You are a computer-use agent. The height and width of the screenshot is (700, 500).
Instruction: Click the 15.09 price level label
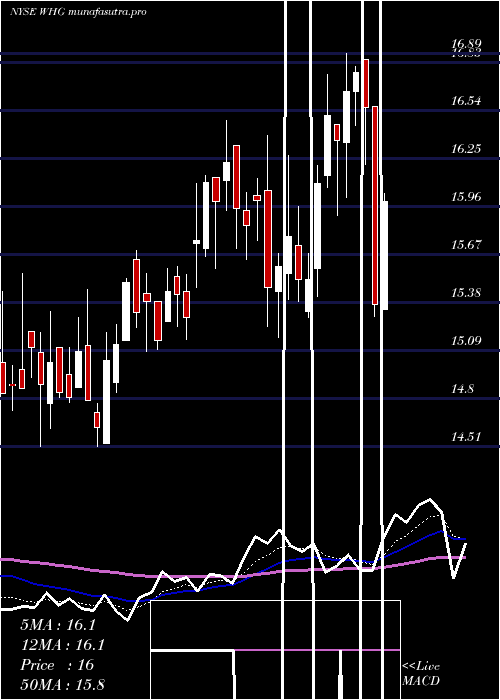466,341
